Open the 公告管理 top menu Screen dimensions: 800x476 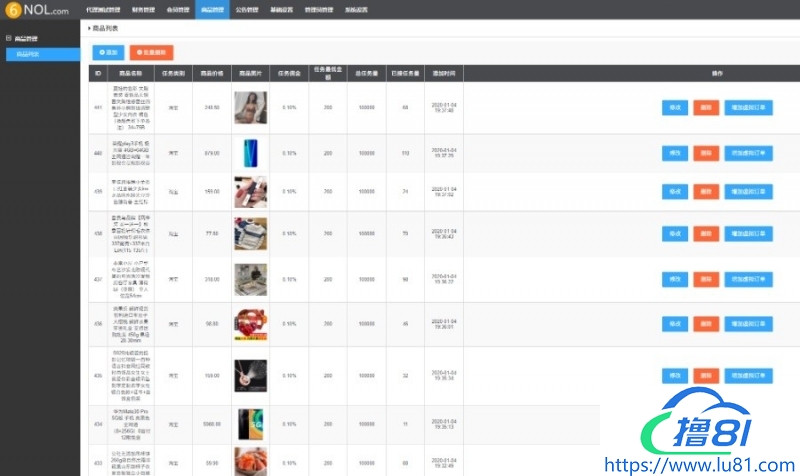(x=245, y=8)
